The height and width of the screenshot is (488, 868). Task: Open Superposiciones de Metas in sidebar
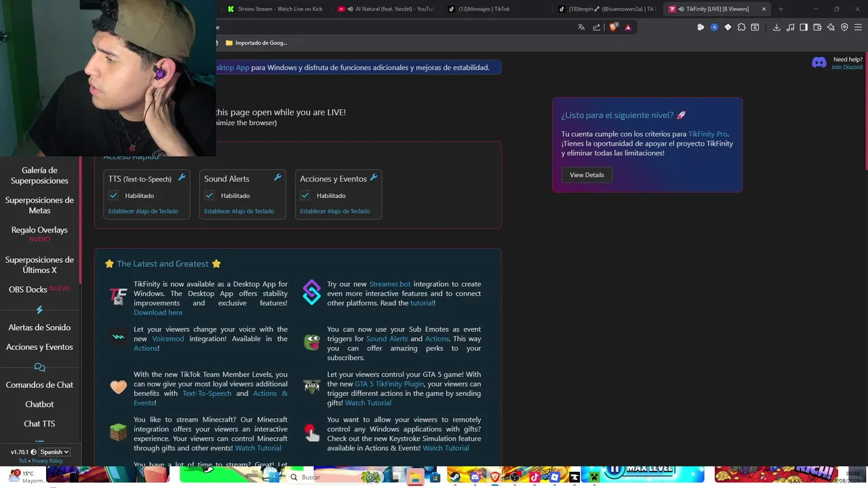(x=39, y=205)
